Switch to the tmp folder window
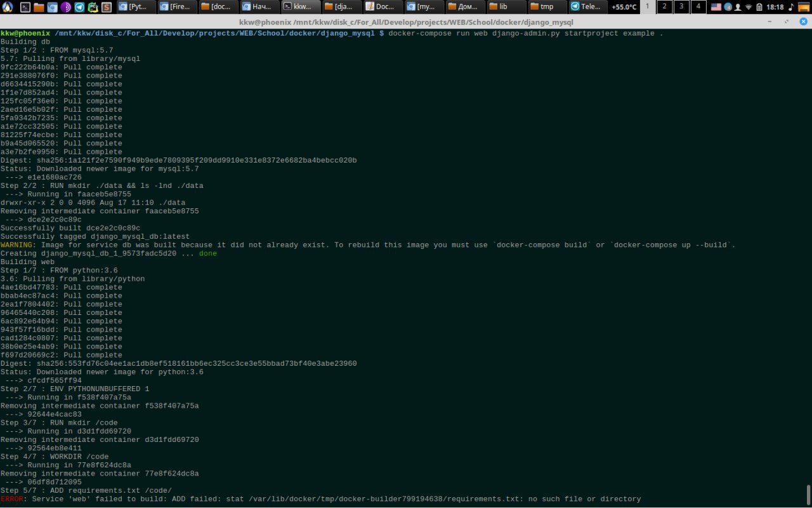This screenshot has width=812, height=508. pyautogui.click(x=548, y=7)
